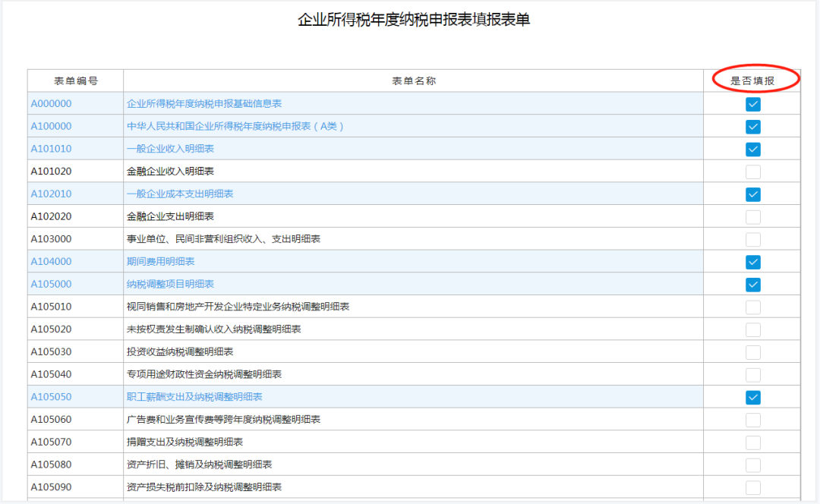This screenshot has height=504, width=820.
Task: Check the 金融企业支出明细表 checkbox
Action: [x=752, y=217]
